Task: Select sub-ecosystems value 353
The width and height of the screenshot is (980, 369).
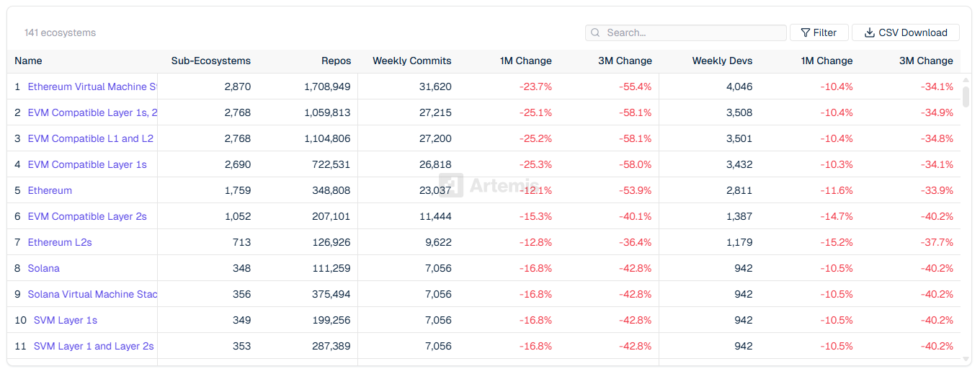Action: point(242,346)
